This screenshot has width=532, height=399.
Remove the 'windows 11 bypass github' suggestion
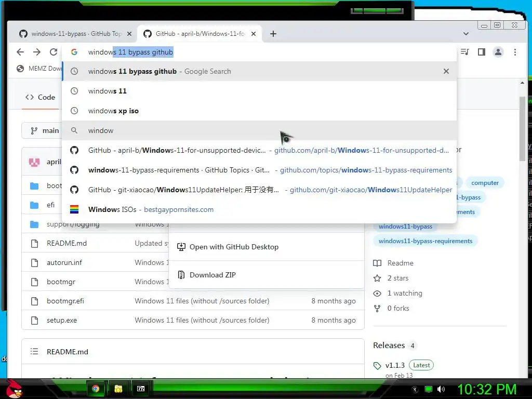446,71
